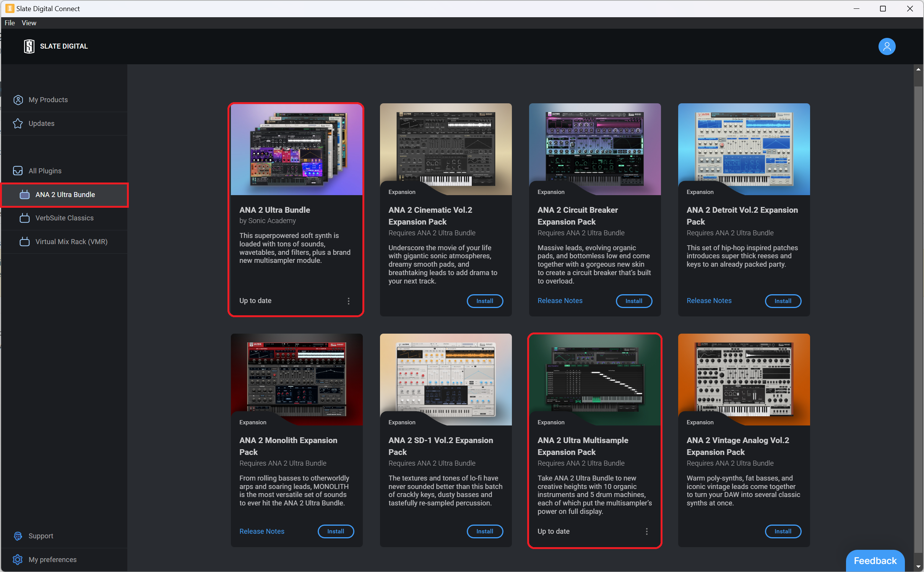Click the Slate Digital Connect title bar icon
Image resolution: width=924 pixels, height=572 pixels.
(x=10, y=8)
